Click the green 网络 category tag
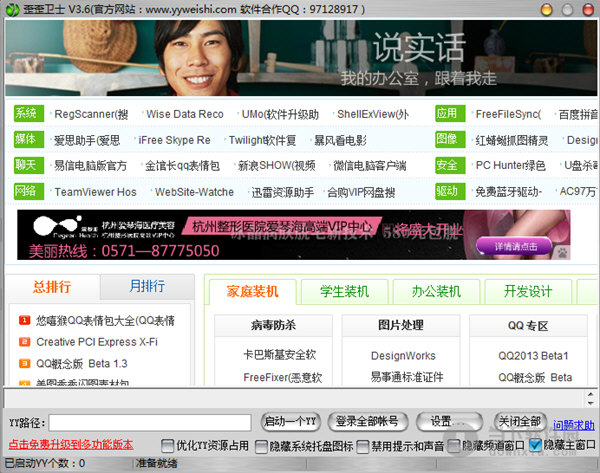Screen dimensions: 600x473 pyautogui.click(x=27, y=190)
